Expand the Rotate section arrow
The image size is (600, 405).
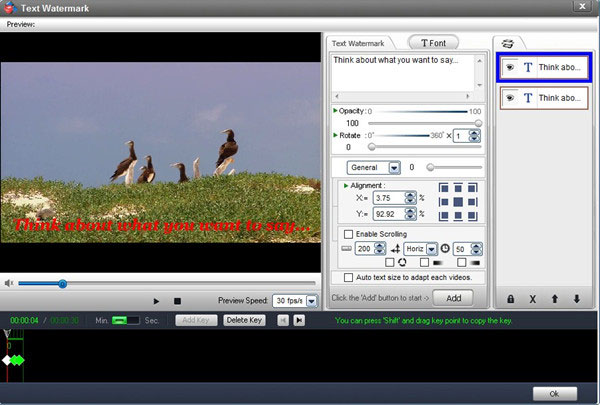tap(335, 135)
